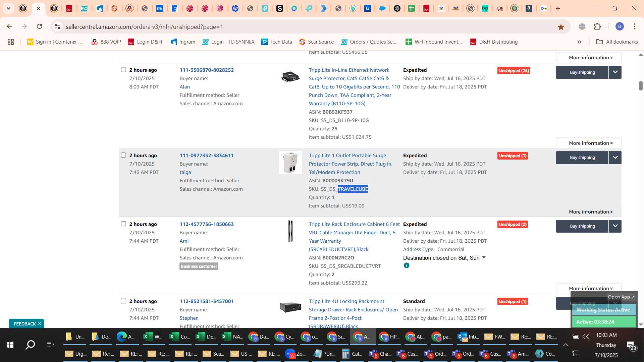Open the Outlook Inbox from taskbar
Viewport: 644px width, 362px height.
469,337
